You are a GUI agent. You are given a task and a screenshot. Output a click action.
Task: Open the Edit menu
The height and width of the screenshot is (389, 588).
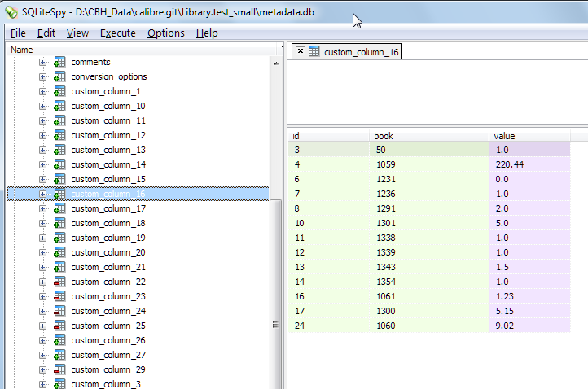46,33
